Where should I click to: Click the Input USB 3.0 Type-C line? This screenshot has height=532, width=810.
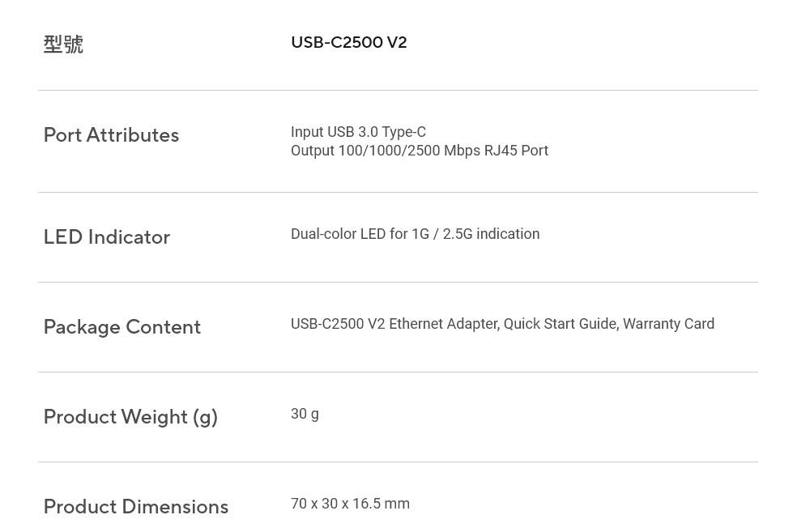tap(358, 132)
